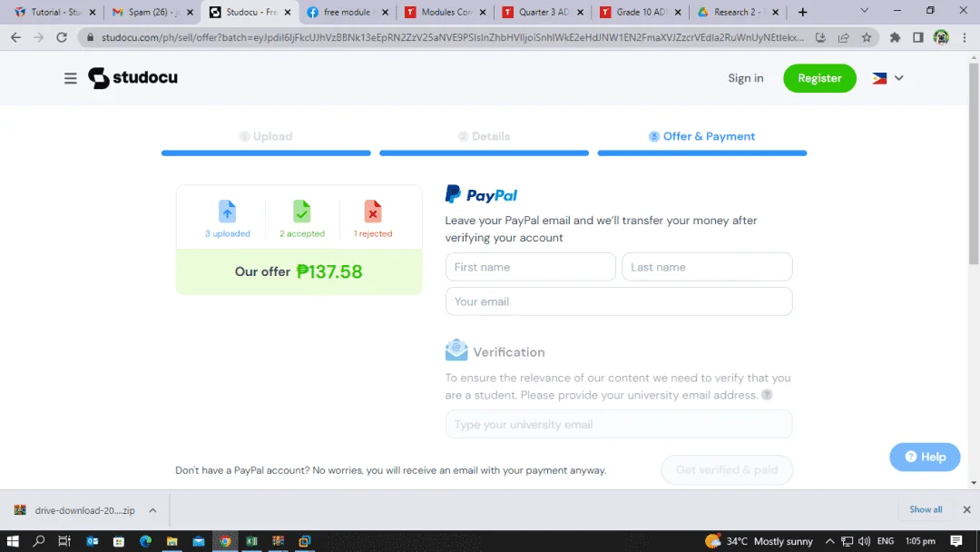Click Show all downloads
This screenshot has height=552, width=980.
(x=926, y=509)
